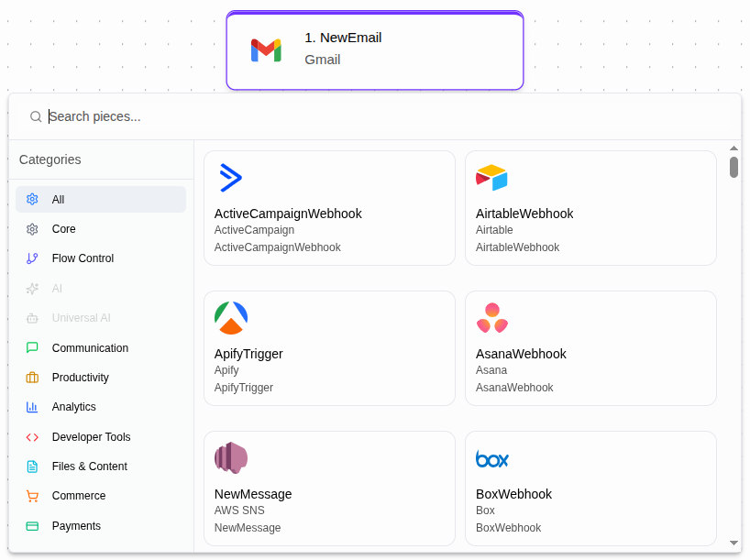Image resolution: width=750 pixels, height=560 pixels.
Task: Click the ActiveCampaign logo icon
Action: [230, 178]
